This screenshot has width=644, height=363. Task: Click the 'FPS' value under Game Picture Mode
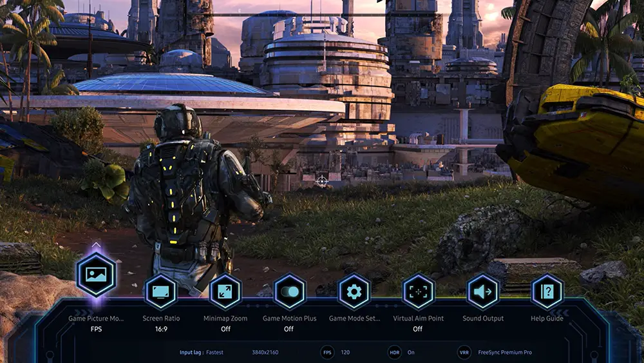pos(96,329)
